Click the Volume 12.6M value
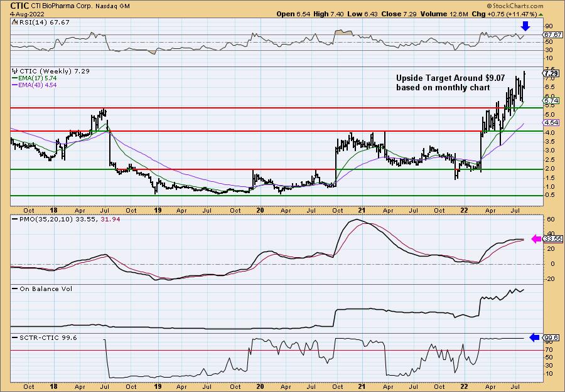The image size is (565, 392). (444, 14)
